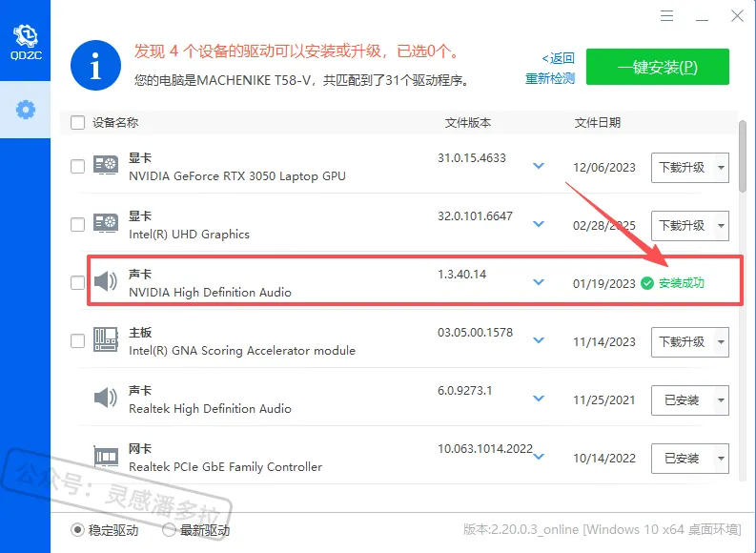Click the Intel GNA motherboard icon
This screenshot has height=553, width=756.
tap(106, 339)
